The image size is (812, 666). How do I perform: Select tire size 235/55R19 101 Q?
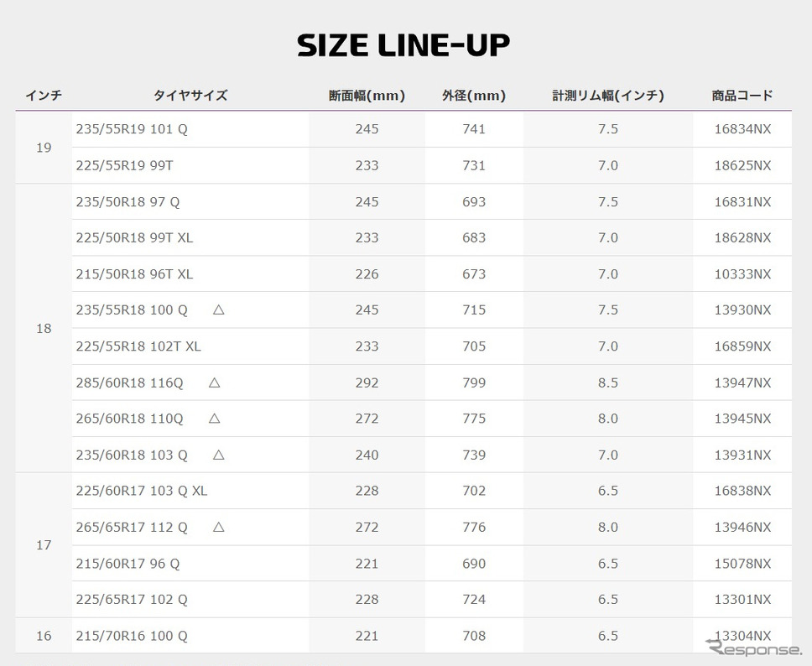(132, 129)
